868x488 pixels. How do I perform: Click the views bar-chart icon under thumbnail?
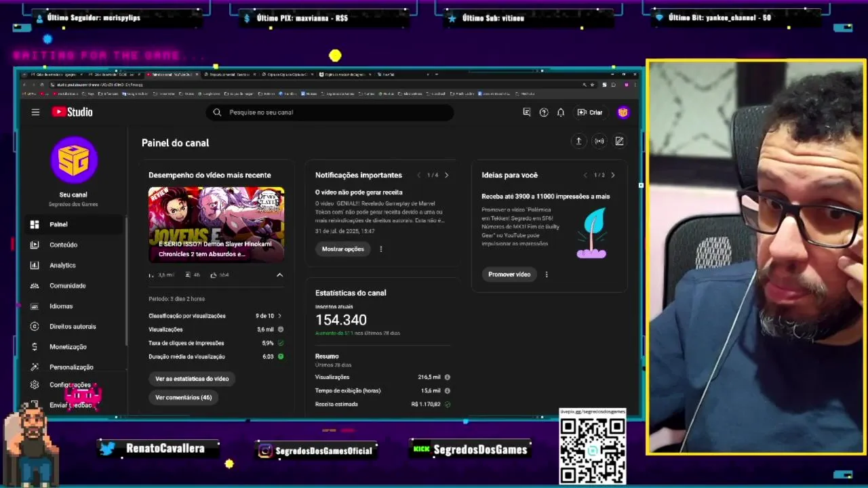point(151,275)
